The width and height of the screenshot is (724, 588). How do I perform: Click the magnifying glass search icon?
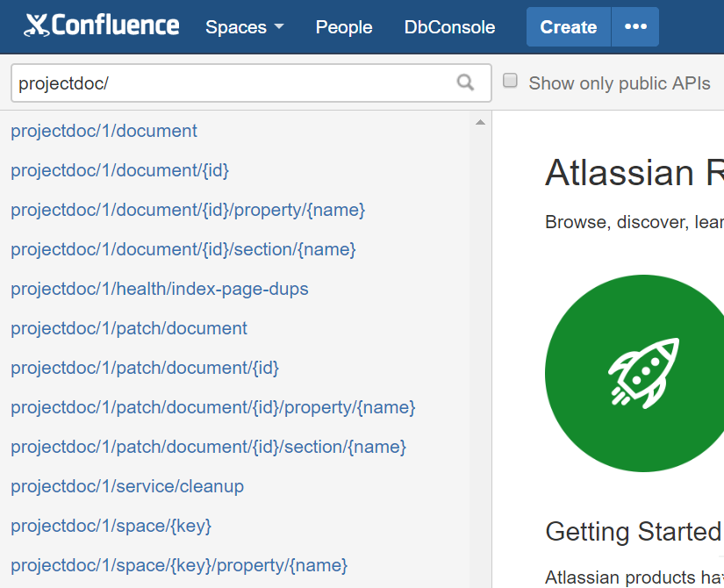[x=465, y=82]
